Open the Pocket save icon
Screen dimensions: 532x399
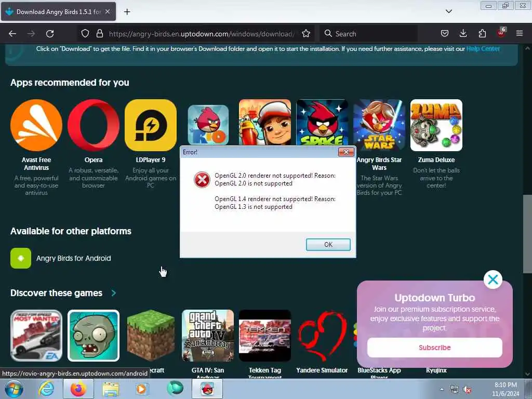coord(445,34)
